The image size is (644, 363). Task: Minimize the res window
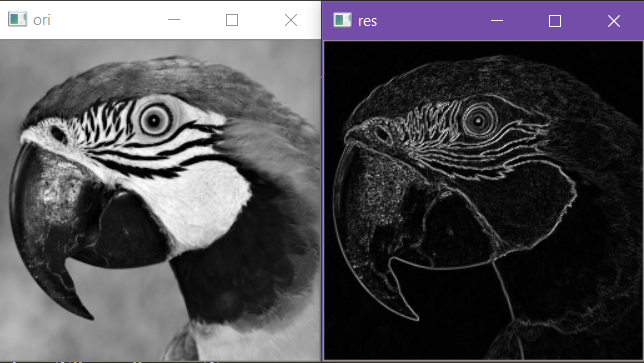pyautogui.click(x=497, y=21)
